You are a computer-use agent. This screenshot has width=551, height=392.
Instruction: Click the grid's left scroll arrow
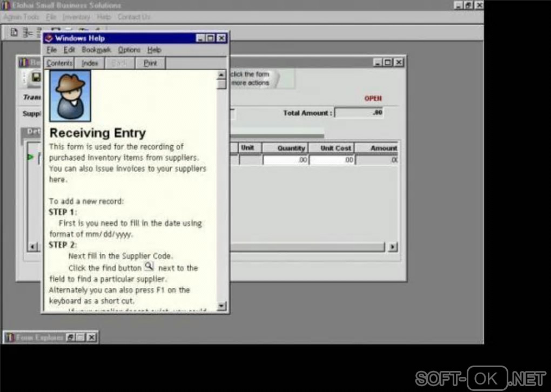[32, 247]
